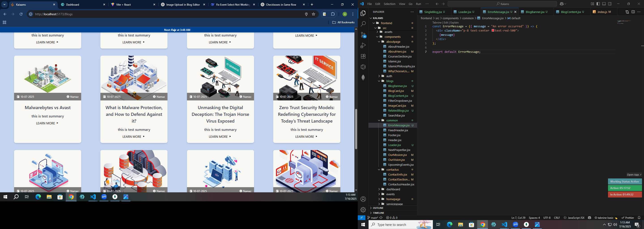Click the Chrome profile avatar
This screenshot has width=644, height=229.
(x=345, y=14)
